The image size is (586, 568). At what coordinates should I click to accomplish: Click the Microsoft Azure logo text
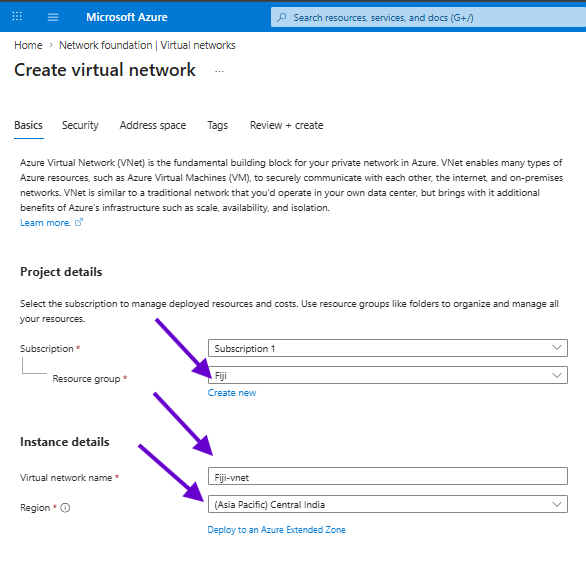127,17
